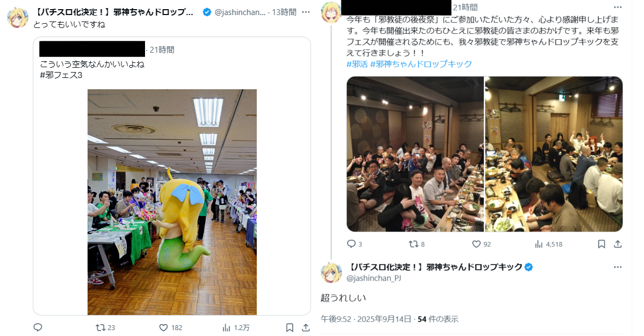This screenshot has width=644, height=336.
Task: Share the left tweet via upload icon
Action: tap(306, 328)
